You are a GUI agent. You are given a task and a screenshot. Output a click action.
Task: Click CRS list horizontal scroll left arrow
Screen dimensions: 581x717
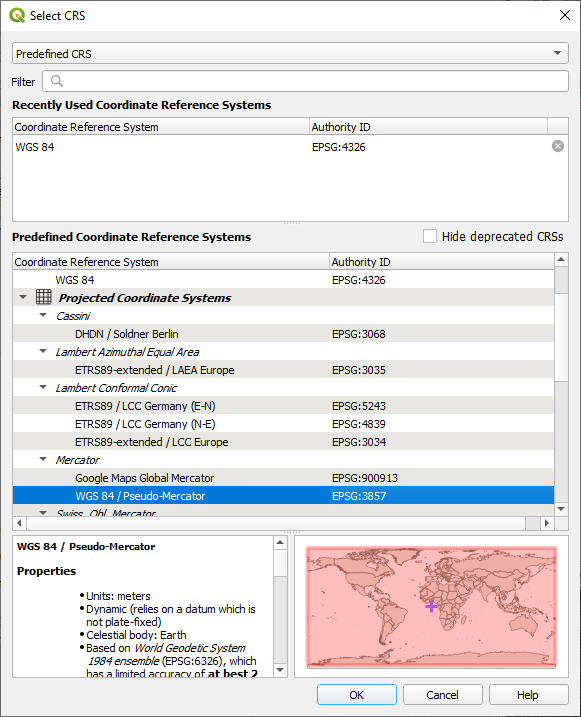pyautogui.click(x=19, y=523)
